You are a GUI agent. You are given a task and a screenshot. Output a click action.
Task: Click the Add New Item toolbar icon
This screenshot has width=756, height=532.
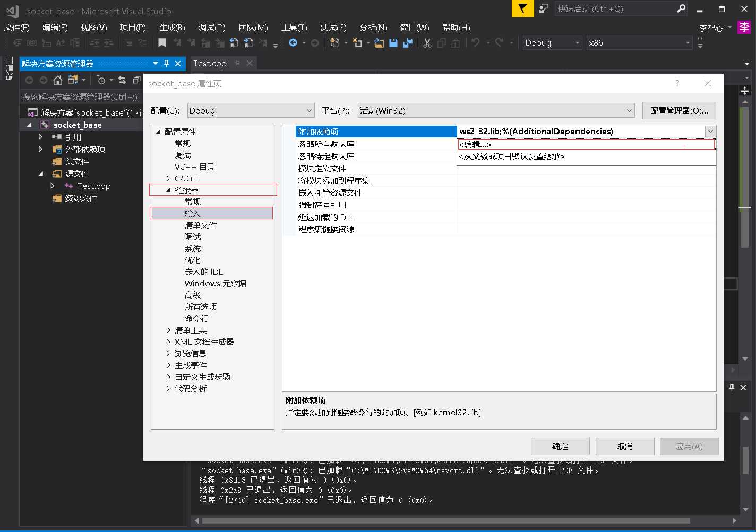(x=357, y=43)
